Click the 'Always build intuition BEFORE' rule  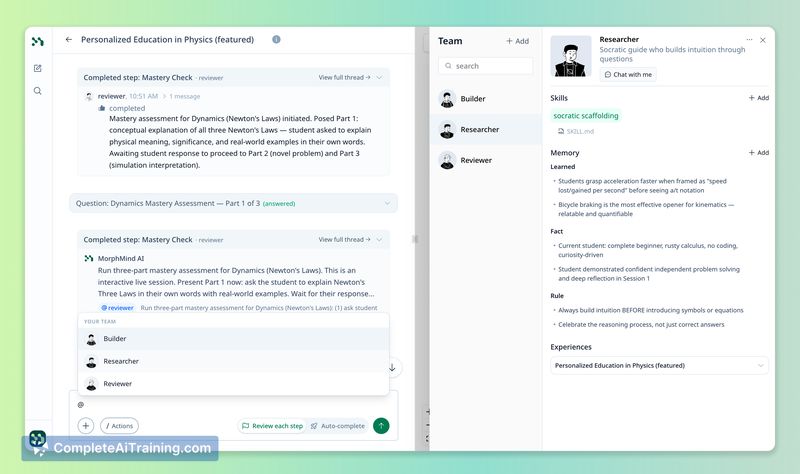[651, 310]
